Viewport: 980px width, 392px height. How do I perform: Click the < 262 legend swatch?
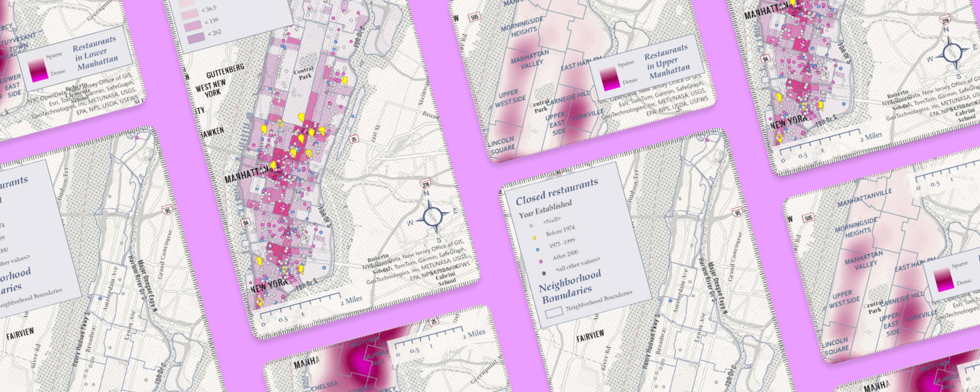pos(197,38)
